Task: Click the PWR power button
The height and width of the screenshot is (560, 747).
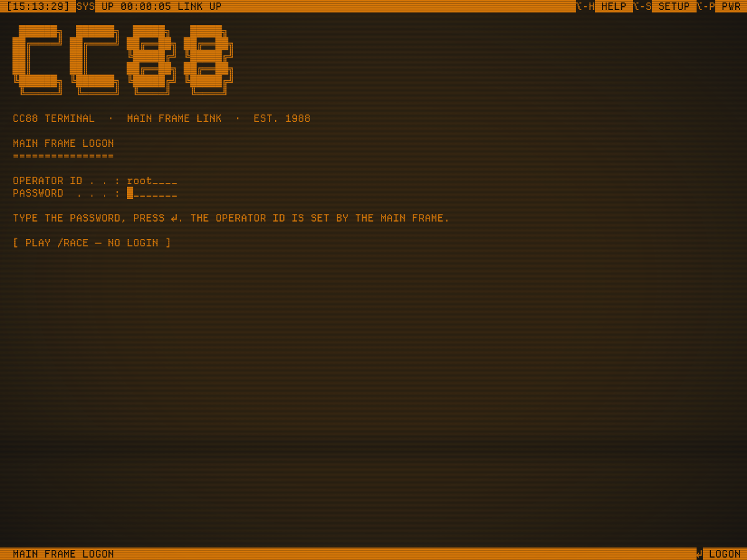Action: coord(731,6)
